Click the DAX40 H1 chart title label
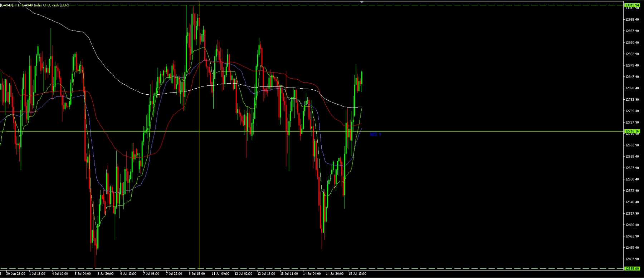Viewport: 644px width, 278px height. pos(34,5)
